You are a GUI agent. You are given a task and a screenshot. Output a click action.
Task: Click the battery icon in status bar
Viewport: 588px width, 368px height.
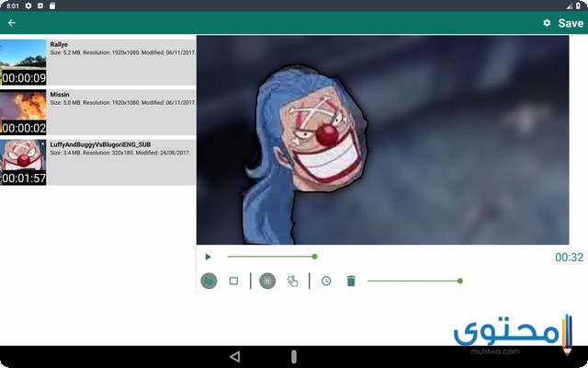coord(578,6)
